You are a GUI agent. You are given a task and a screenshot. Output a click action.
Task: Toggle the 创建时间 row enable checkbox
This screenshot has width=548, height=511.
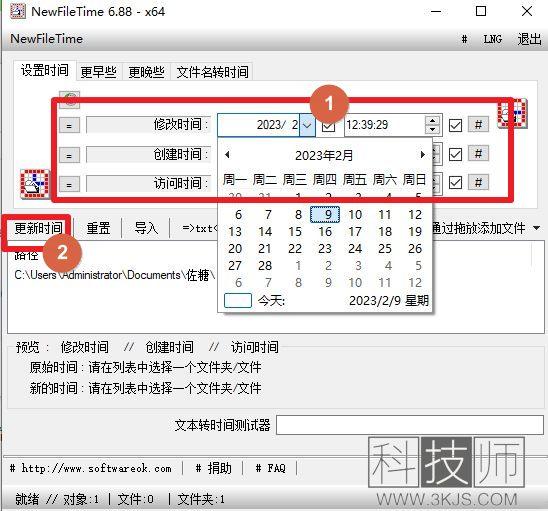click(455, 154)
